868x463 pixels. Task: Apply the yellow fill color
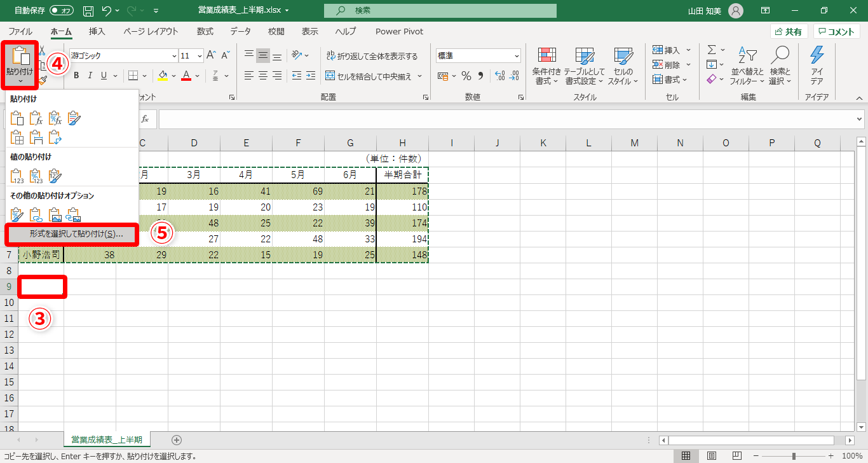click(x=162, y=76)
